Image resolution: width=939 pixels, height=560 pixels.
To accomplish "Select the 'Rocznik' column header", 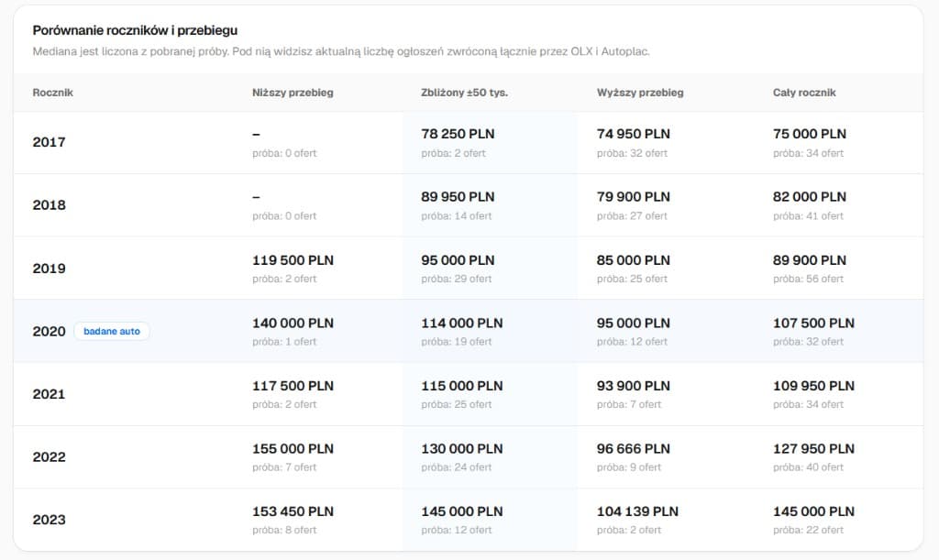I will tap(52, 93).
